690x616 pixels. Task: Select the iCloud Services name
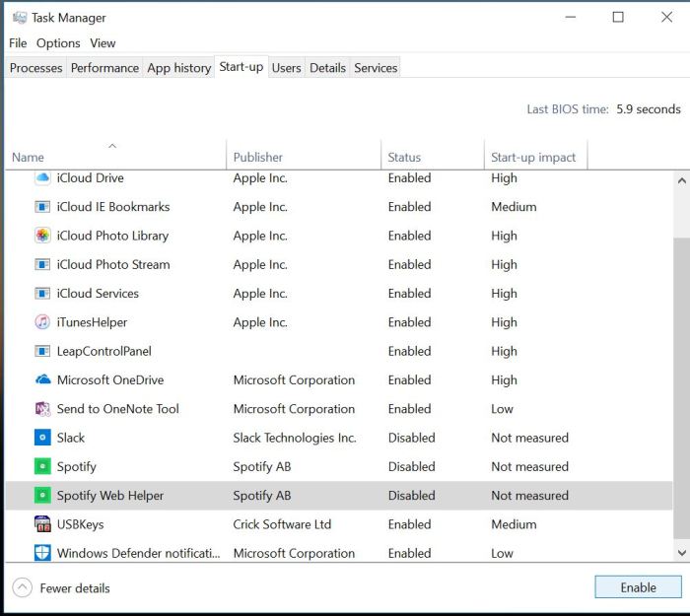coord(98,294)
